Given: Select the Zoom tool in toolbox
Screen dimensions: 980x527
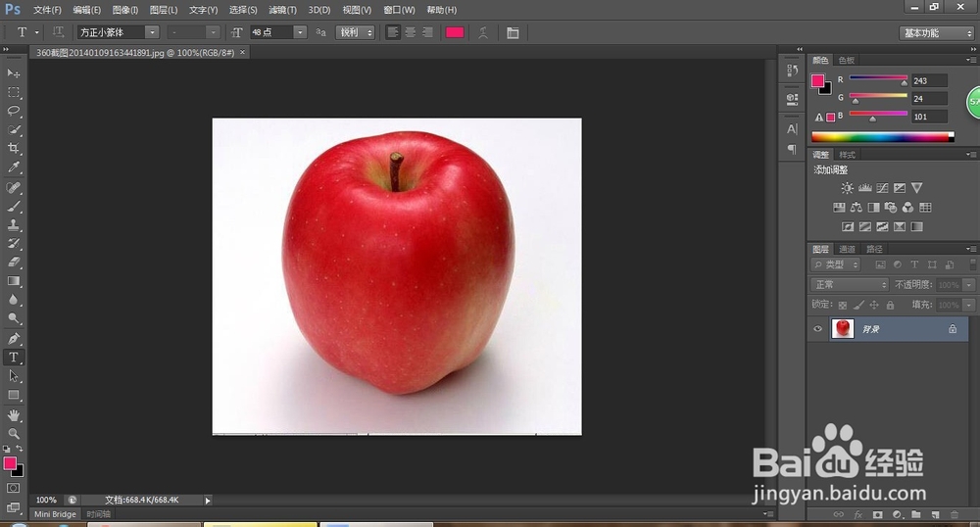Looking at the screenshot, I should pyautogui.click(x=13, y=433).
